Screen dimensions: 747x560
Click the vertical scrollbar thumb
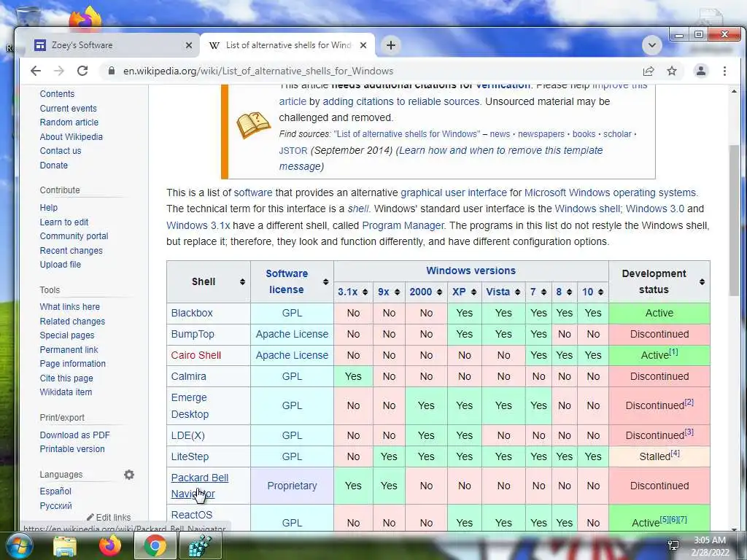tap(734, 220)
